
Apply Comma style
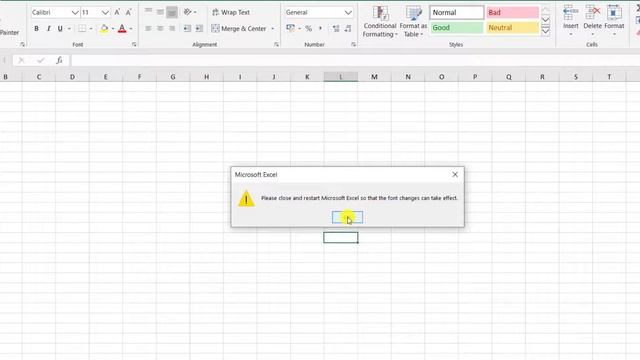click(x=320, y=29)
